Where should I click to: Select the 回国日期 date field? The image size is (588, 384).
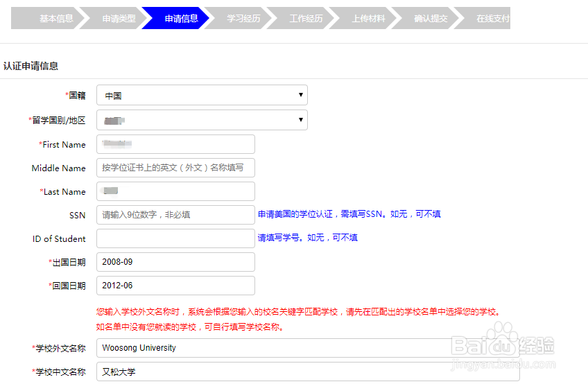(x=175, y=286)
